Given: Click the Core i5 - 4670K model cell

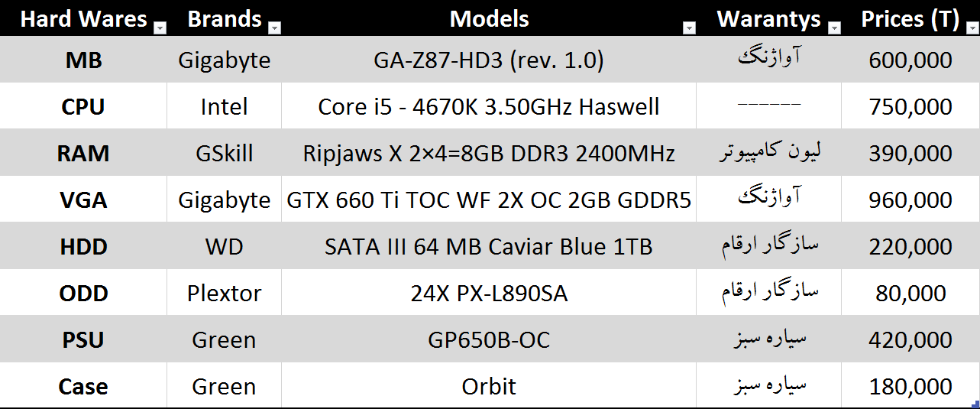Looking at the screenshot, I should point(489,107).
